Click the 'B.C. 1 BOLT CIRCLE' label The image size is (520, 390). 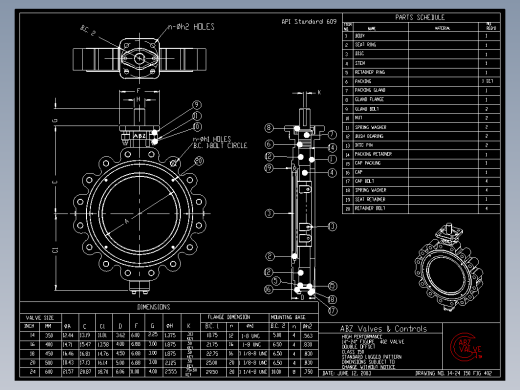click(220, 146)
